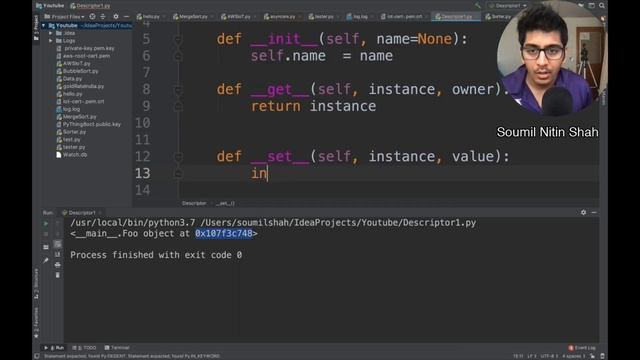Click the search everywhere magnifier icon
The image size is (640, 360).
(602, 6)
